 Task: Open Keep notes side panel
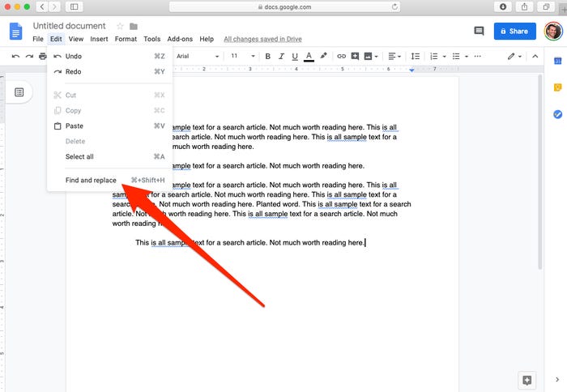coord(557,87)
